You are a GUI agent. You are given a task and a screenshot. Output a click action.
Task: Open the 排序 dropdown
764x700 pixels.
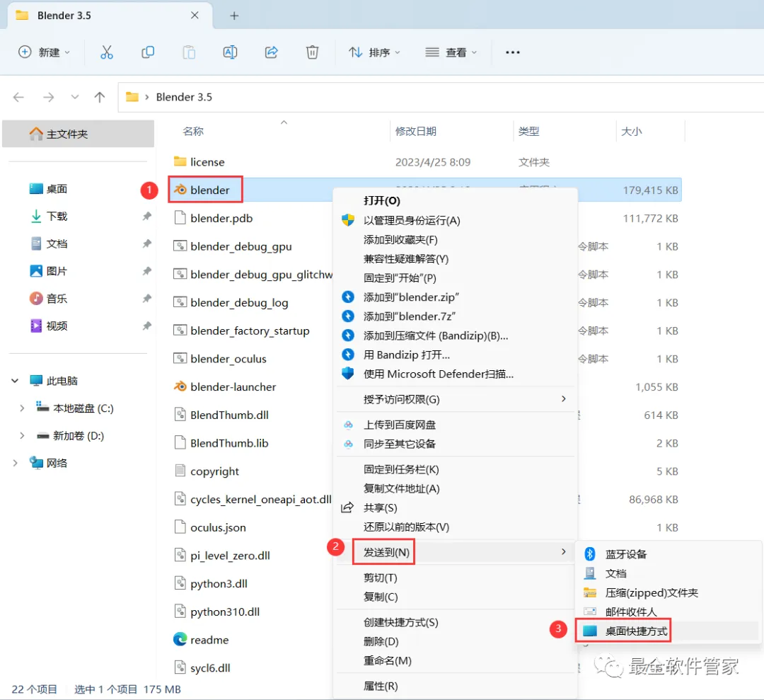pyautogui.click(x=374, y=52)
